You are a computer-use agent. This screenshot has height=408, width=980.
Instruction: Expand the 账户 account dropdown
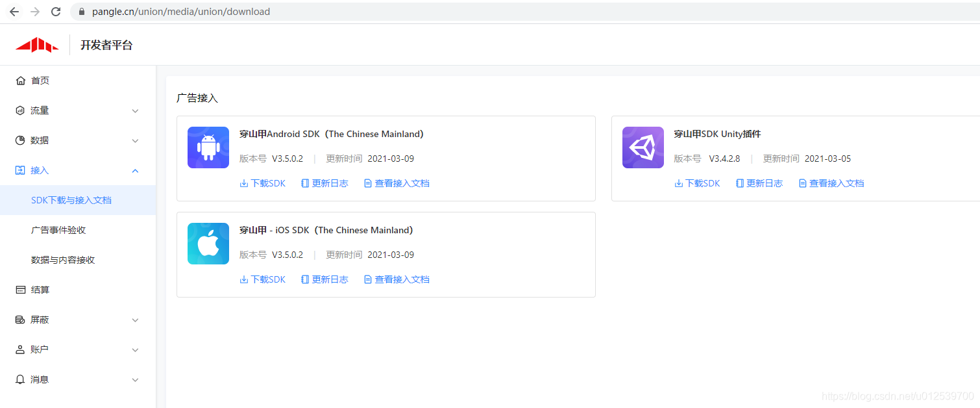coord(135,349)
